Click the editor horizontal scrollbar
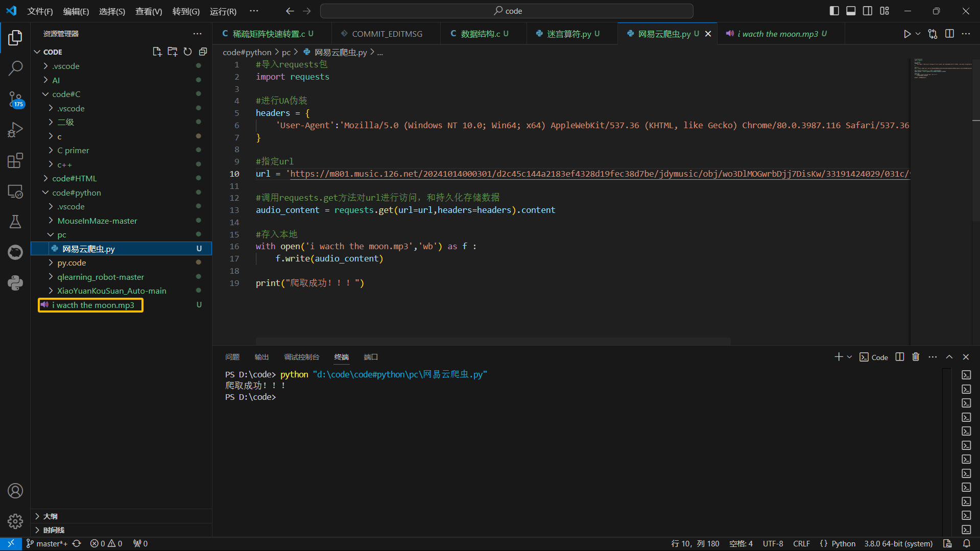Viewport: 980px width, 551px height. click(493, 341)
